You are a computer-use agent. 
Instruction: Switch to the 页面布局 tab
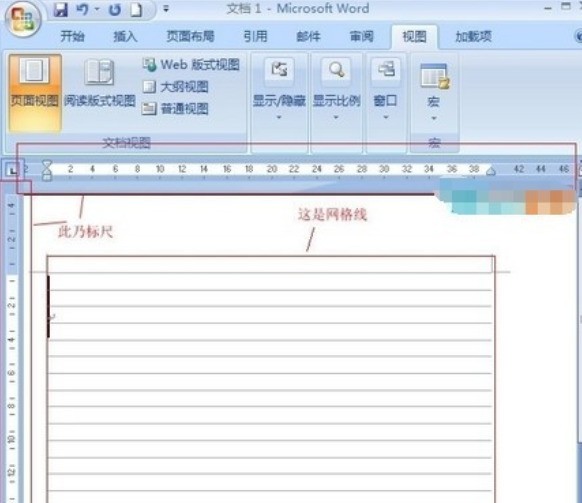190,36
